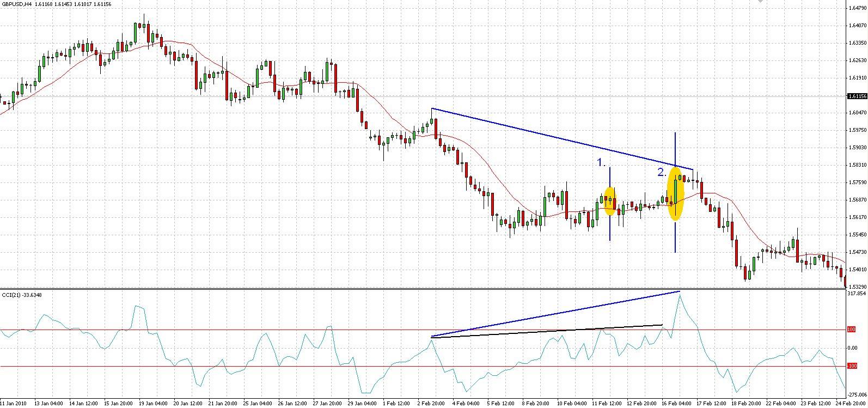Screen dimensions: 868x408
Task: Click the 1.62630 price axis label
Action: coord(857,60)
